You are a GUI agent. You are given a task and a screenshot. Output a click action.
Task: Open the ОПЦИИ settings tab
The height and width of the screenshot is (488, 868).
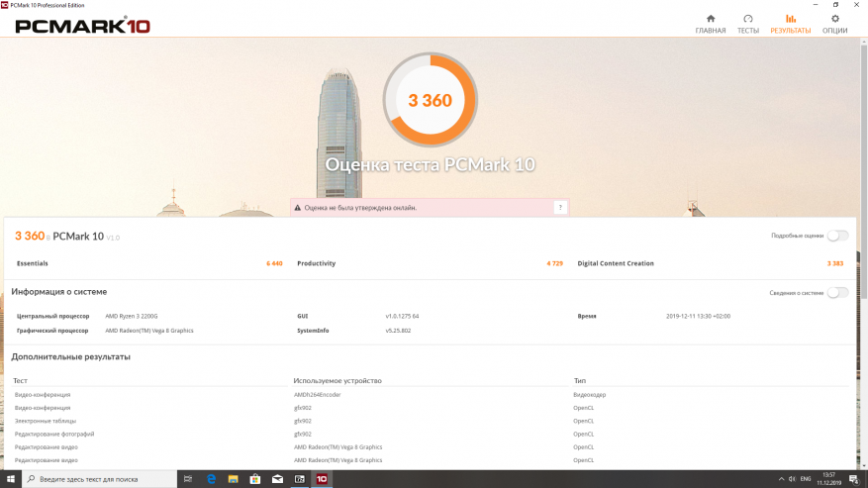coord(834,25)
